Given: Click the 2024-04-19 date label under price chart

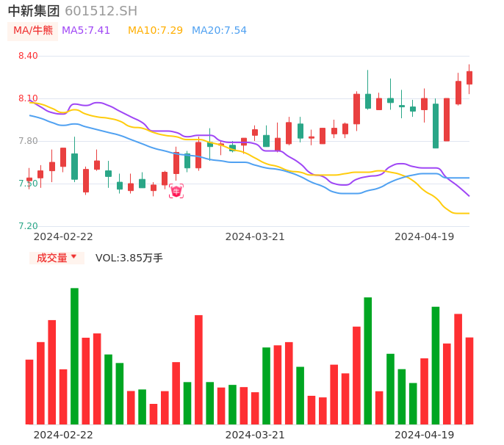Looking at the screenshot, I should 424,236.
